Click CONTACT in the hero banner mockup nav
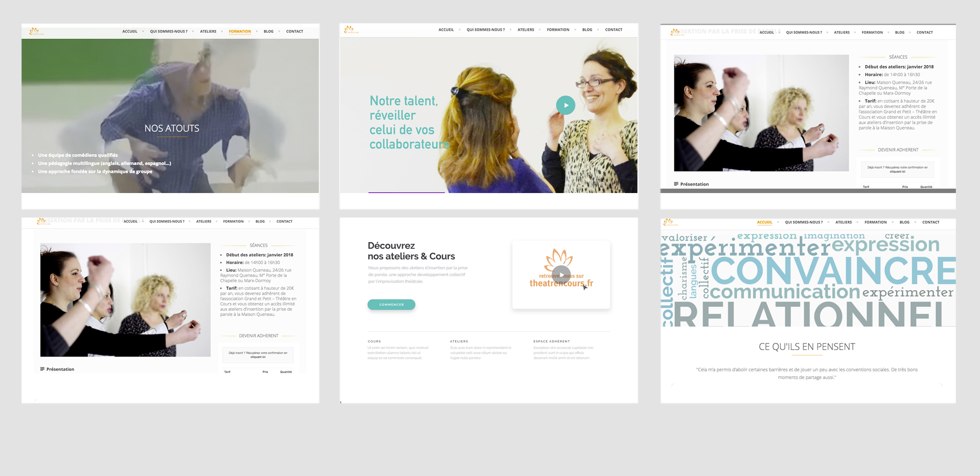 (613, 30)
